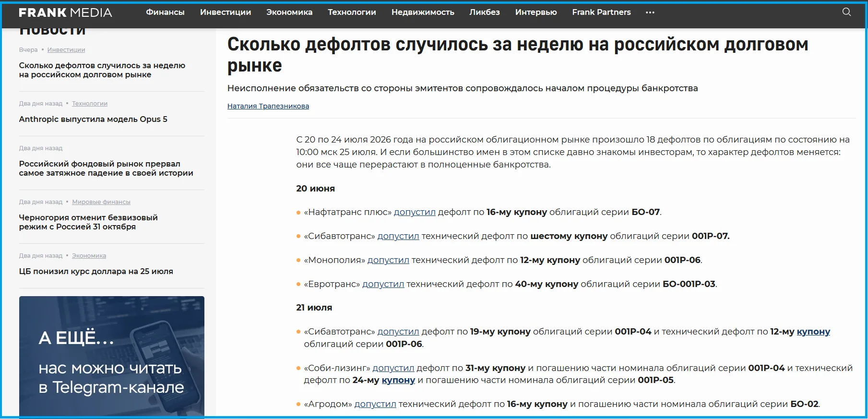The width and height of the screenshot is (868, 419).
Task: Open the Финансы section
Action: tap(165, 12)
